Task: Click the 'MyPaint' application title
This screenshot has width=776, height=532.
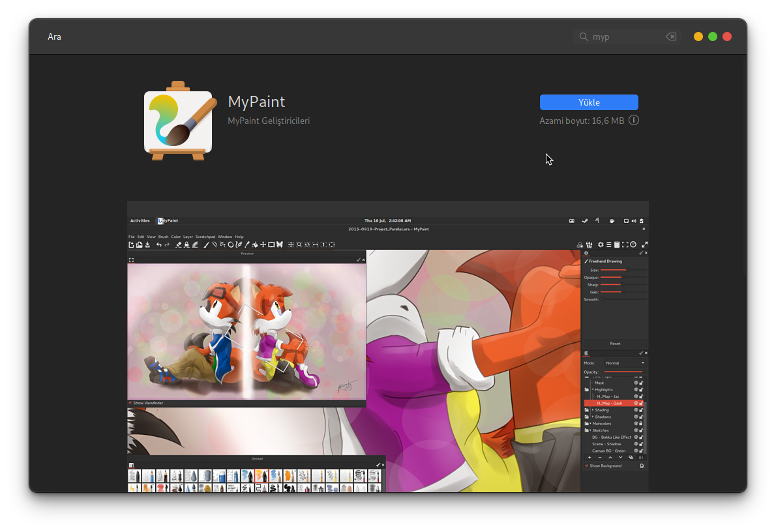Action: click(256, 102)
